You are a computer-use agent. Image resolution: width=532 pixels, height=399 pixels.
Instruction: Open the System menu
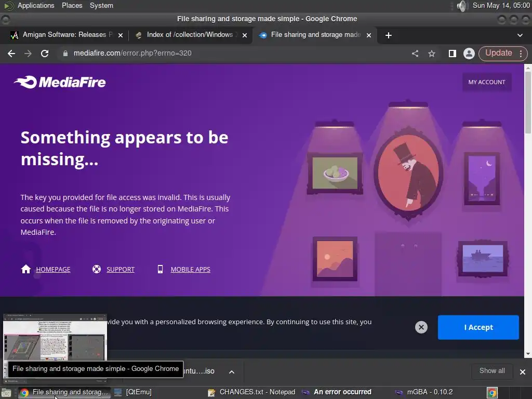tap(101, 5)
